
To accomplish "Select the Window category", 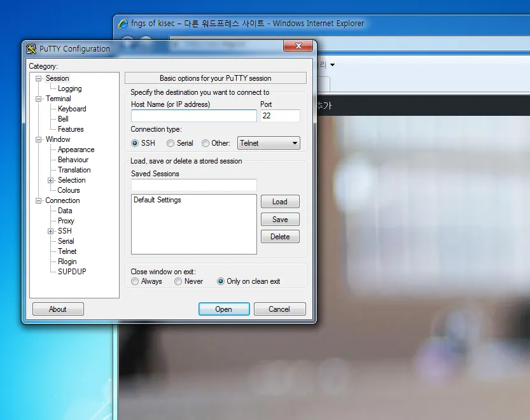I will point(58,139).
